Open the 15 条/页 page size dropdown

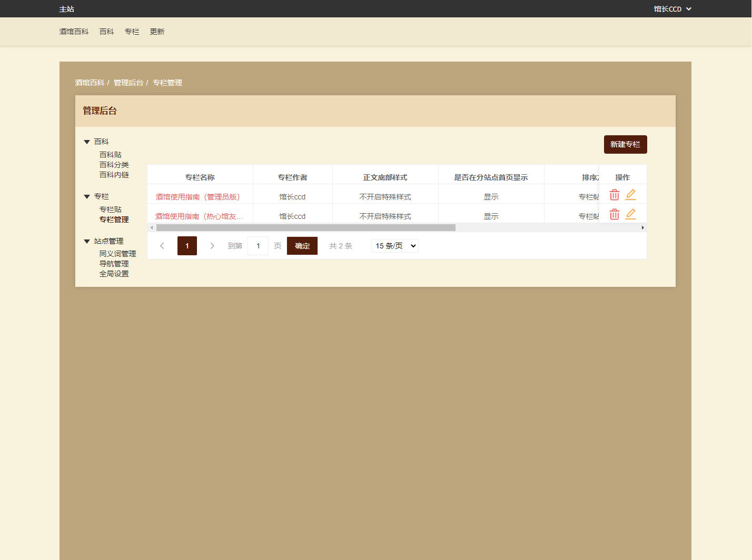tap(395, 246)
